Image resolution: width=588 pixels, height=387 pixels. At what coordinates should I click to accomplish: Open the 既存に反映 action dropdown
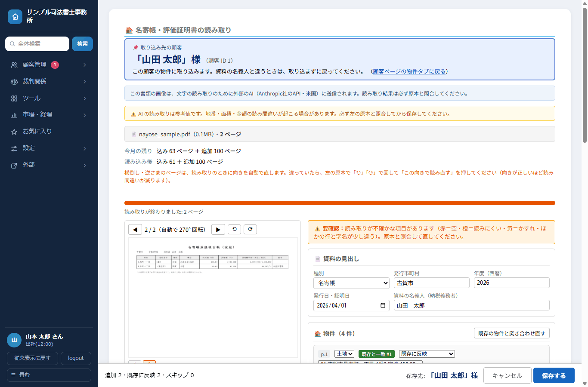point(427,354)
